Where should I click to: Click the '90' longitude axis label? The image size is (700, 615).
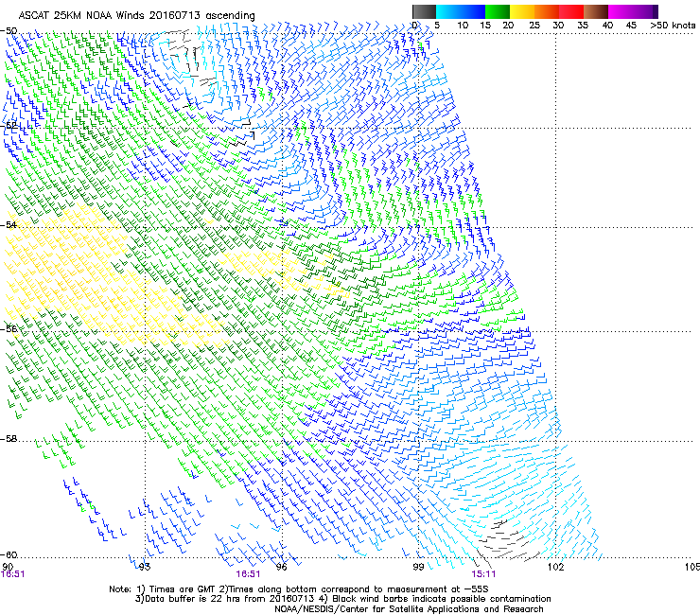[x=8, y=567]
